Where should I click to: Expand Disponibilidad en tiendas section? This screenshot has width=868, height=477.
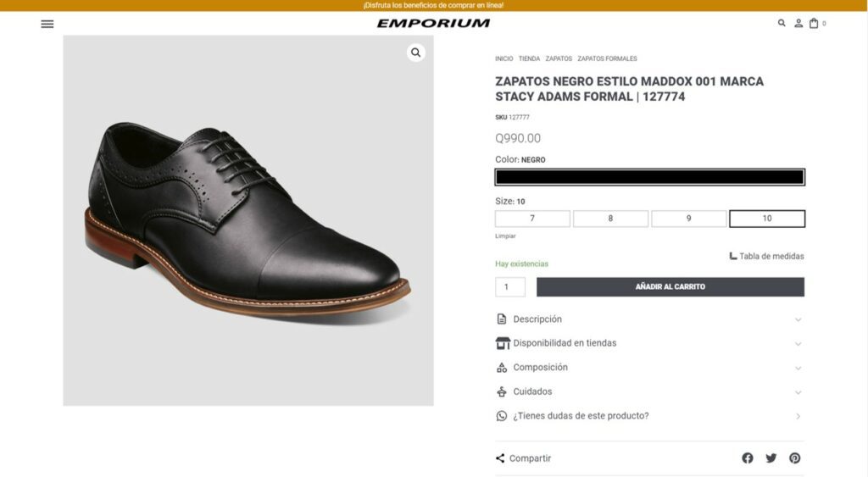click(649, 343)
